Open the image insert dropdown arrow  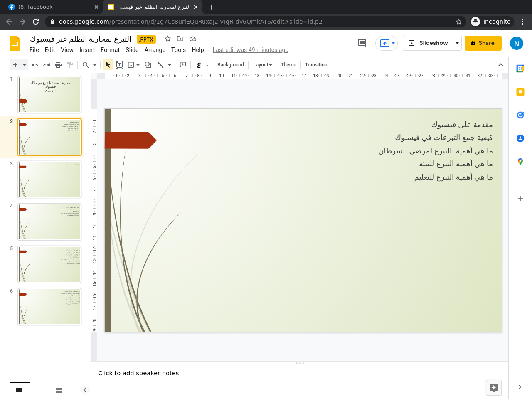pos(138,65)
